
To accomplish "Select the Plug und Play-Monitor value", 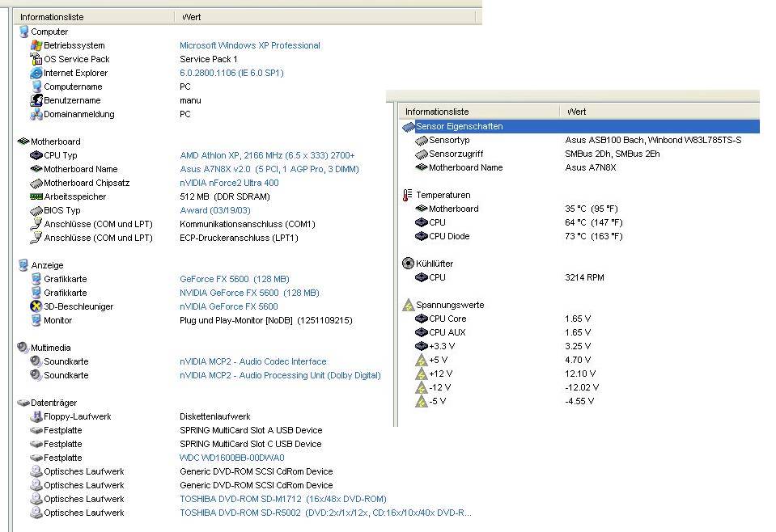I will point(266,320).
